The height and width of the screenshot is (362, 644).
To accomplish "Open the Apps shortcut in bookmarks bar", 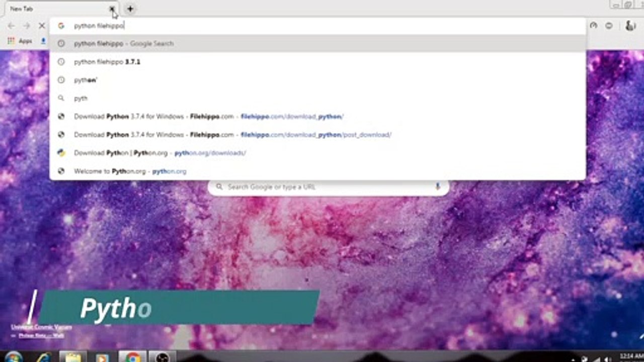I will (20, 41).
